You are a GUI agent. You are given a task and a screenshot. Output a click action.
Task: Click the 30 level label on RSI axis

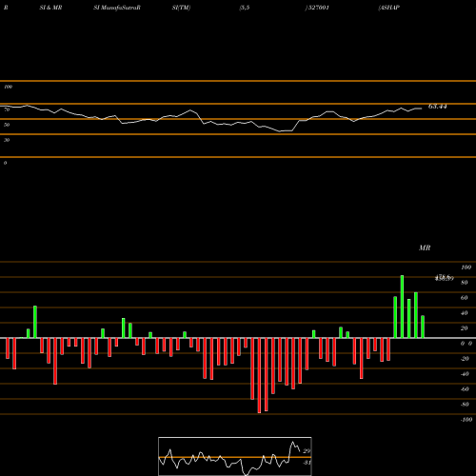tap(7, 140)
